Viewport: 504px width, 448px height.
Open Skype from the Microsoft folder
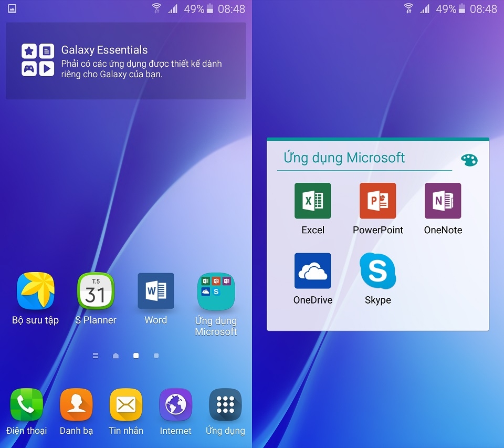pyautogui.click(x=377, y=271)
